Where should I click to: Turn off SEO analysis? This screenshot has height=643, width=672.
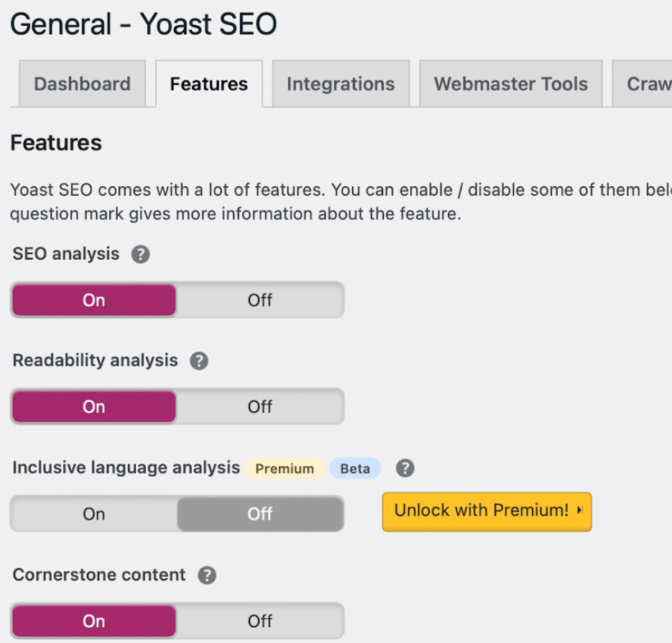click(260, 300)
